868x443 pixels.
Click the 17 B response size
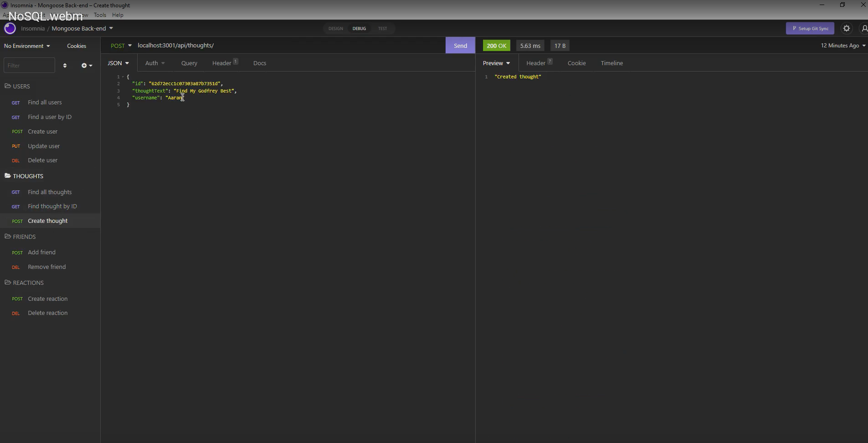(560, 46)
